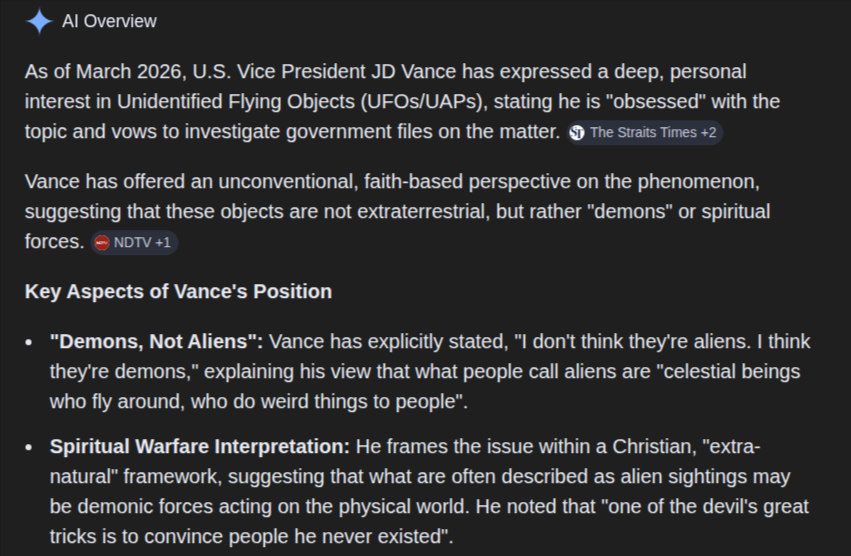The image size is (851, 556).
Task: Click the red NDTV logo icon
Action: click(x=101, y=243)
